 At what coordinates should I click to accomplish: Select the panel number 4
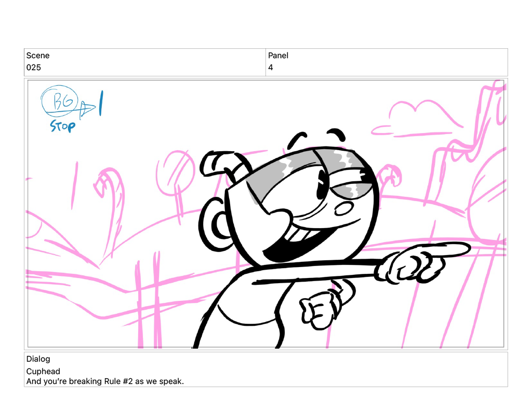[271, 68]
